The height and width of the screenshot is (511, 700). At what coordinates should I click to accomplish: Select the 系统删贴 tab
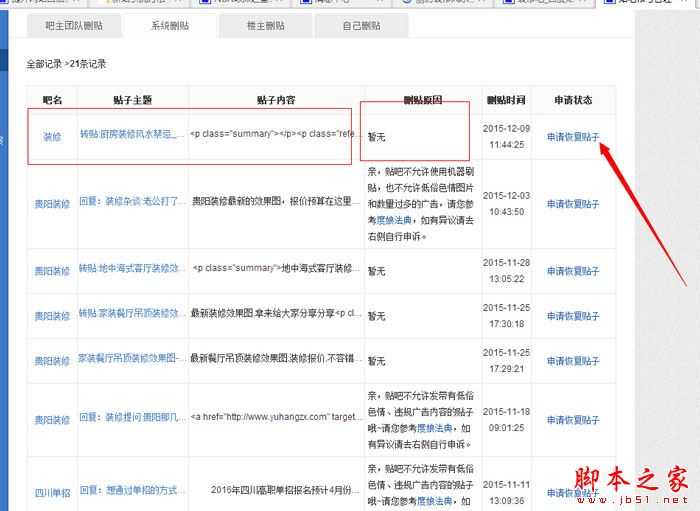pyautogui.click(x=168, y=25)
